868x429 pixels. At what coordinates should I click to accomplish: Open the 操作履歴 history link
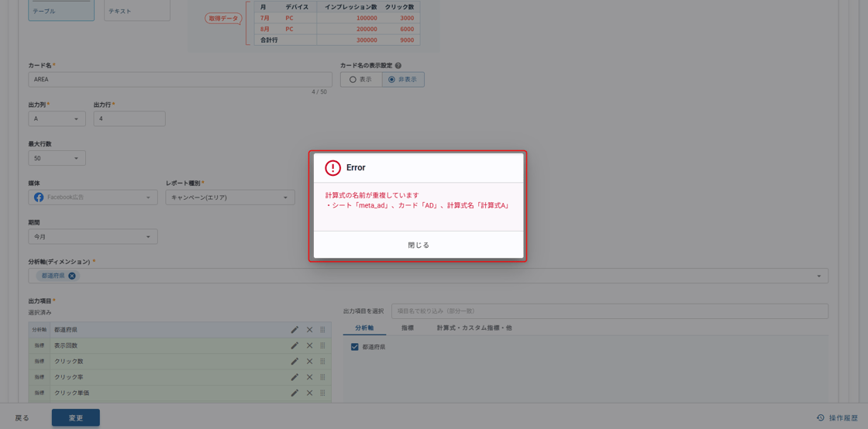(836, 418)
